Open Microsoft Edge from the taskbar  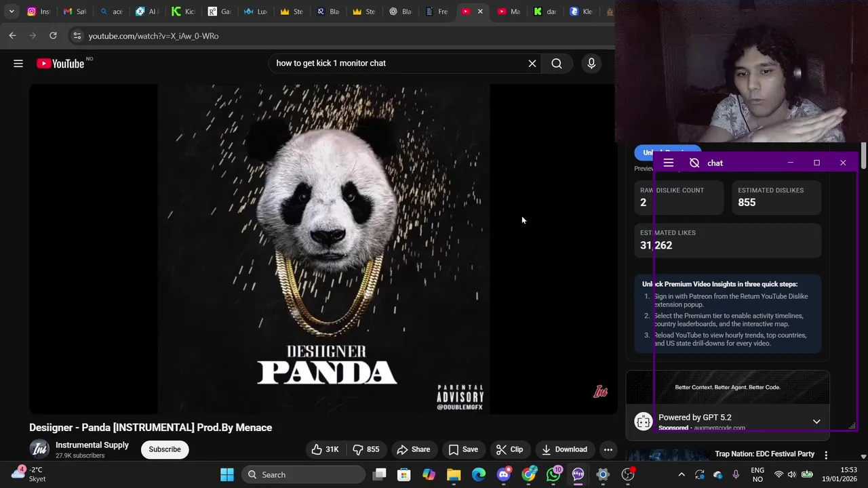pos(479,474)
